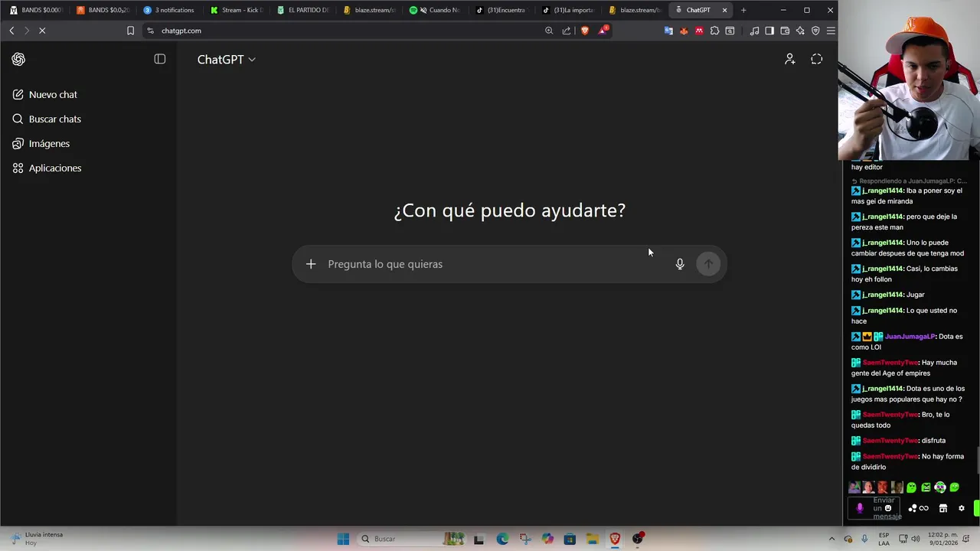
Task: Open chat settings gear icon
Action: (x=962, y=508)
